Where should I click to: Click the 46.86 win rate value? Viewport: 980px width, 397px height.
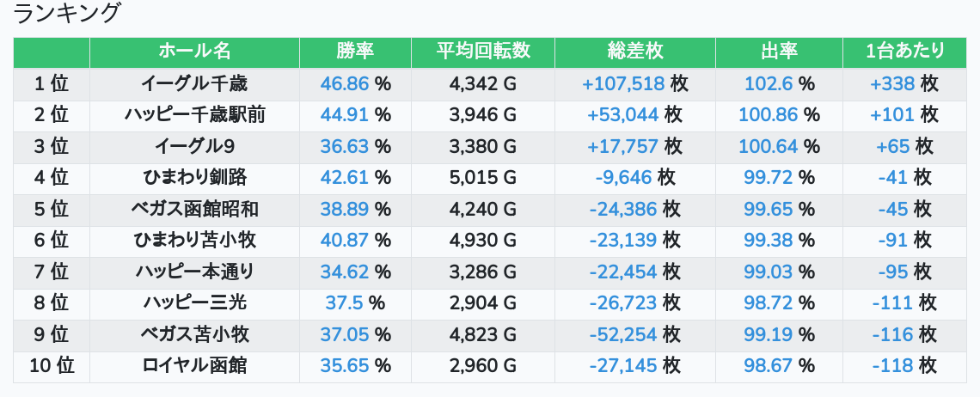click(344, 84)
